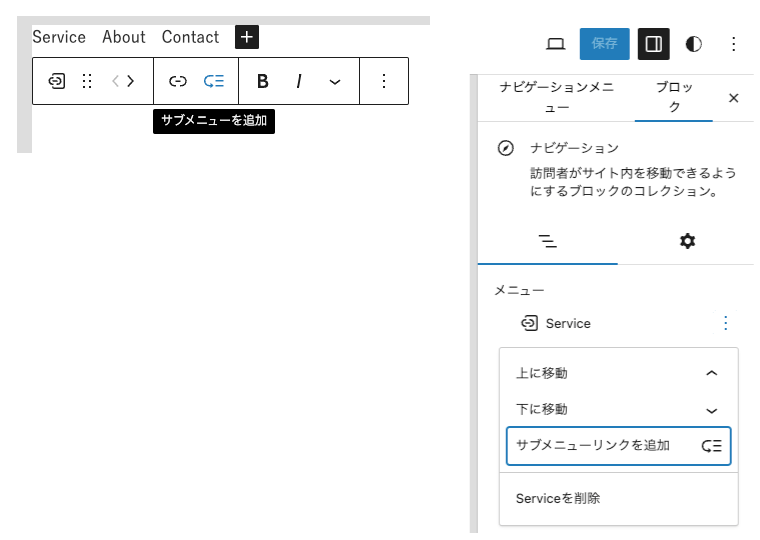
Task: Click the laptop preview icon
Action: pos(555,44)
